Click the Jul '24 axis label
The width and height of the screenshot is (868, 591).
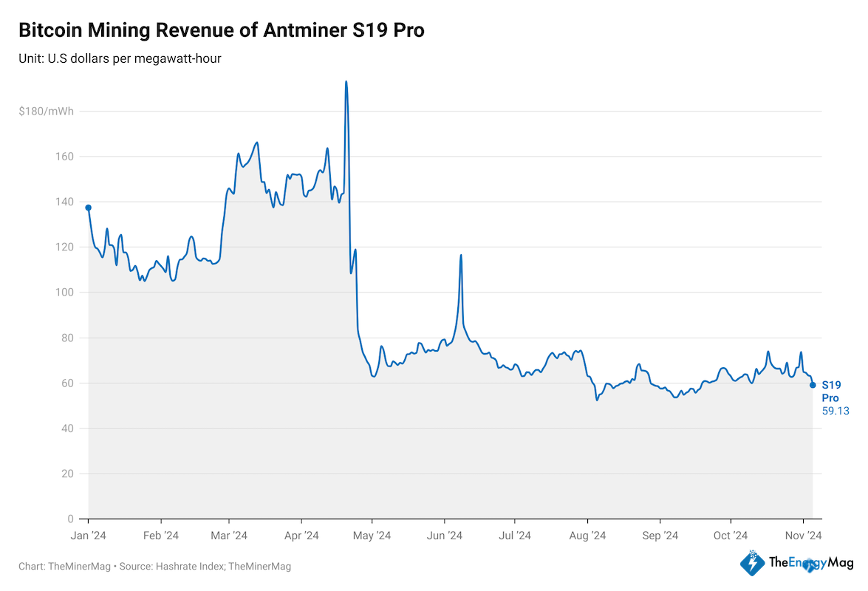[515, 535]
